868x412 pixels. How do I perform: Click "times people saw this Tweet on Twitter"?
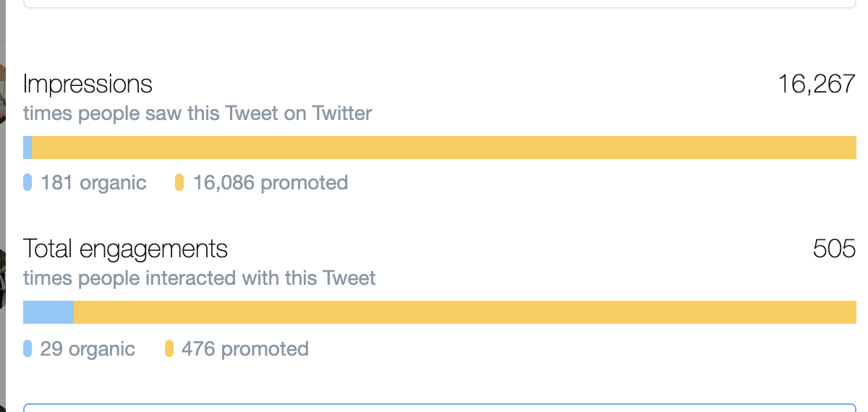pyautogui.click(x=197, y=113)
